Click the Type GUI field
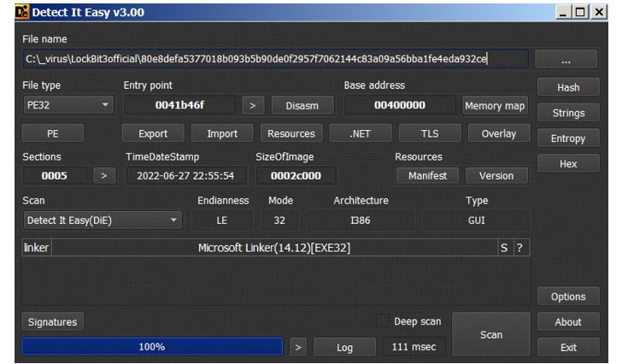This screenshot has height=364, width=622. point(476,220)
